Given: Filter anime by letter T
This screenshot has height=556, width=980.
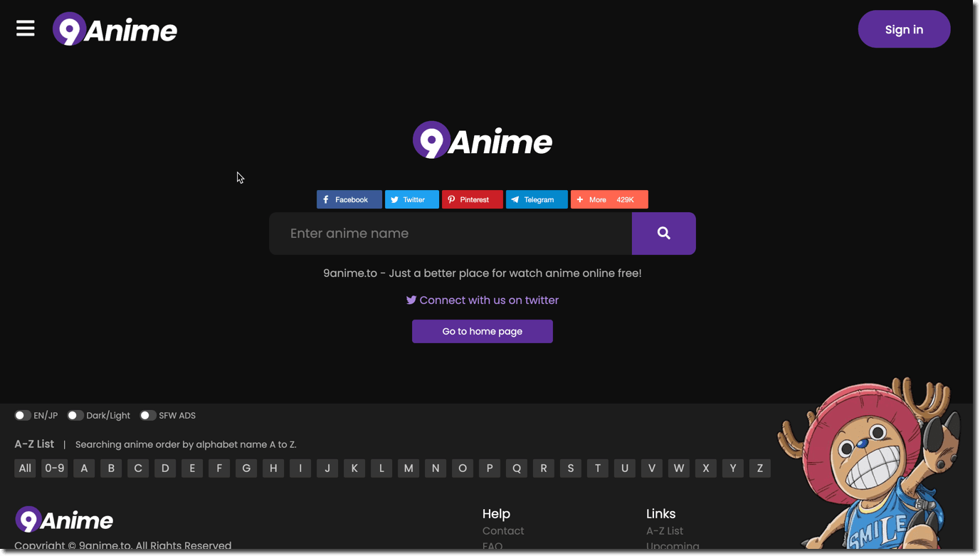Looking at the screenshot, I should coord(598,468).
